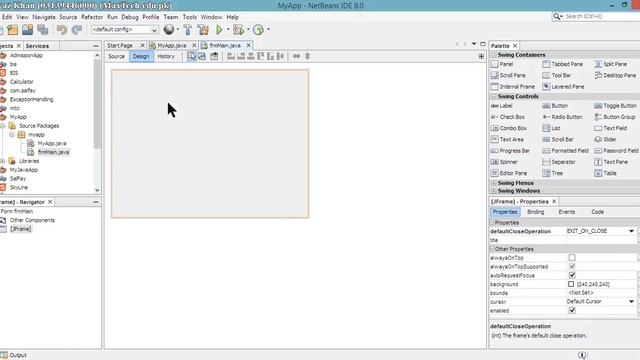Activate Selection Mode in form designer
Screen dimensions: 640x360
(x=191, y=56)
